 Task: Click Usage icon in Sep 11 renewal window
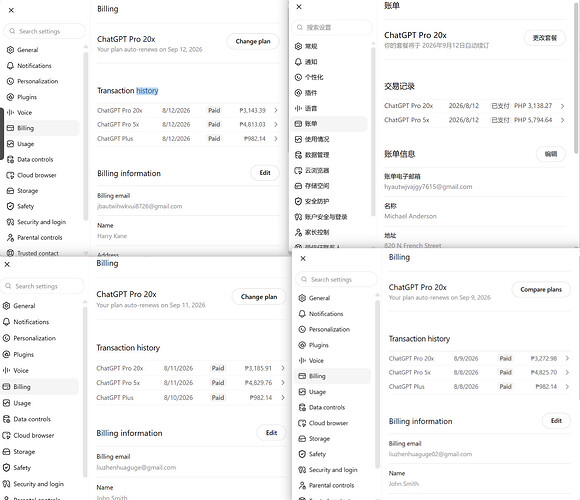(6, 403)
